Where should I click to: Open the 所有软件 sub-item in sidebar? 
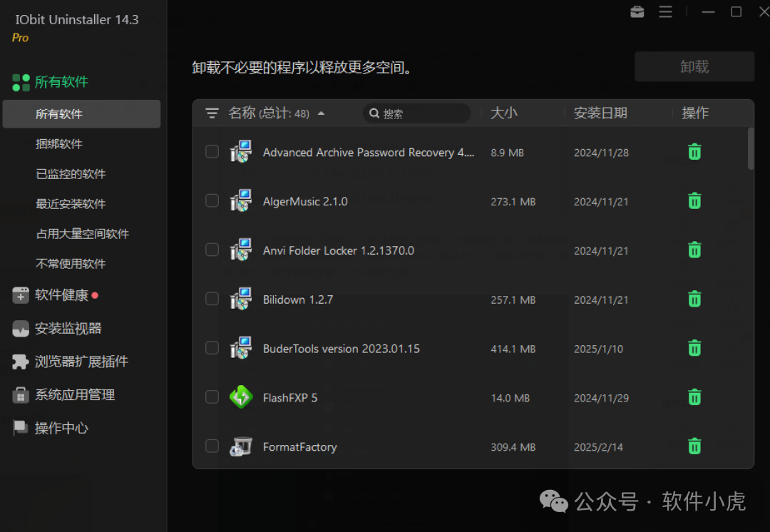click(x=81, y=114)
